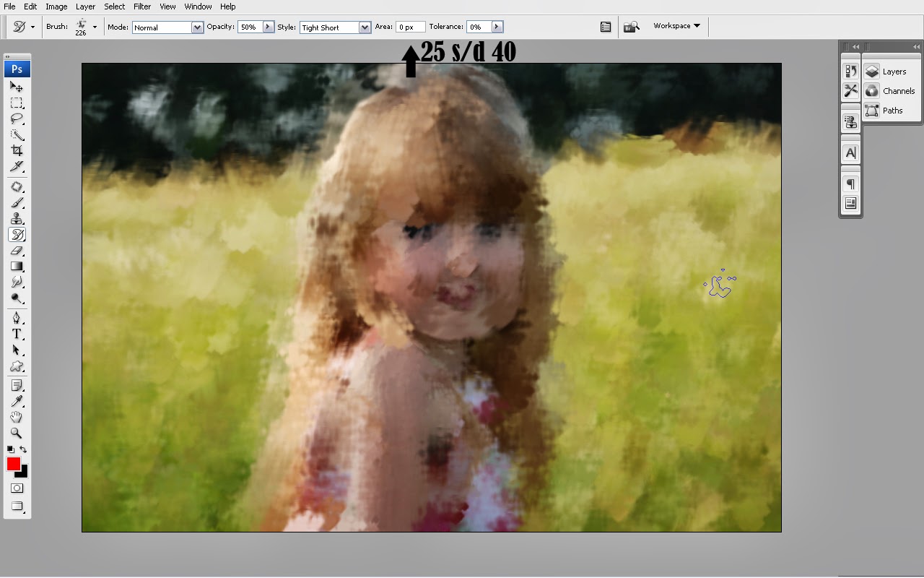Open the Paths panel
924x578 pixels.
pyautogui.click(x=892, y=111)
